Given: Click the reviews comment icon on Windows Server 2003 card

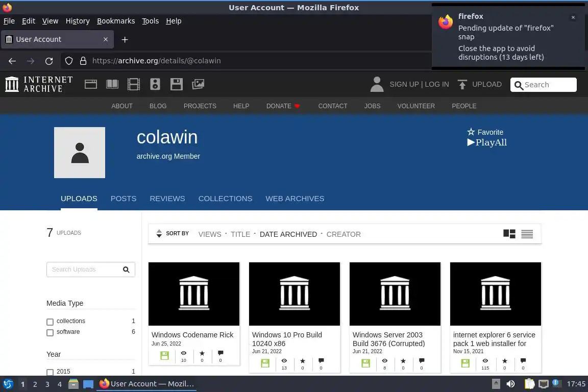Looking at the screenshot, I should [x=422, y=361].
